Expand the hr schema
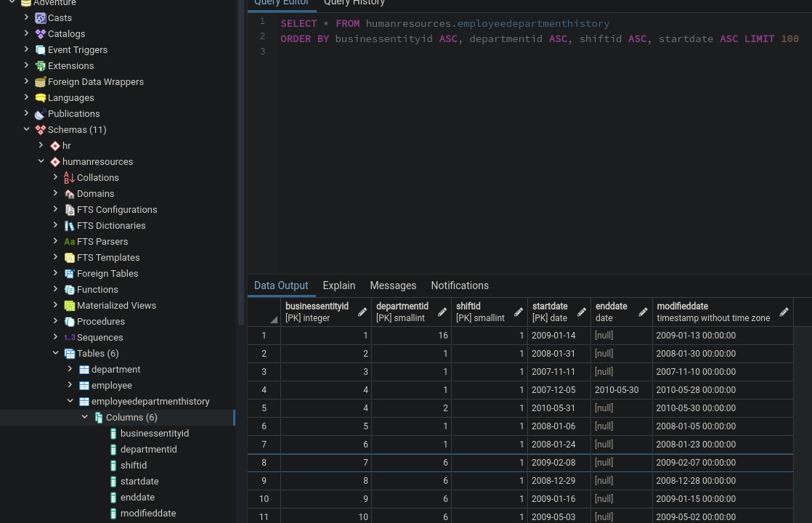 point(41,145)
